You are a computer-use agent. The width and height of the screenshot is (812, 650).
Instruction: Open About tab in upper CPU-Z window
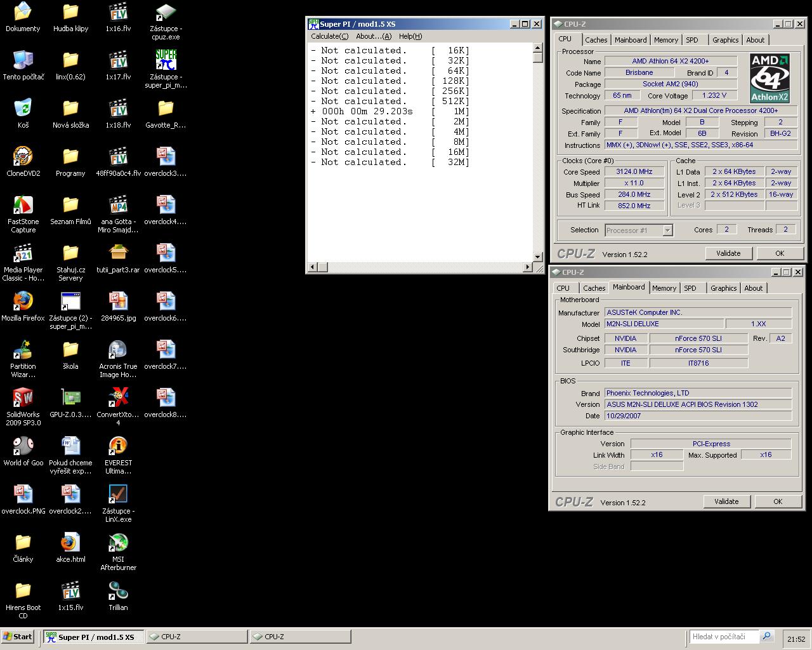[755, 40]
